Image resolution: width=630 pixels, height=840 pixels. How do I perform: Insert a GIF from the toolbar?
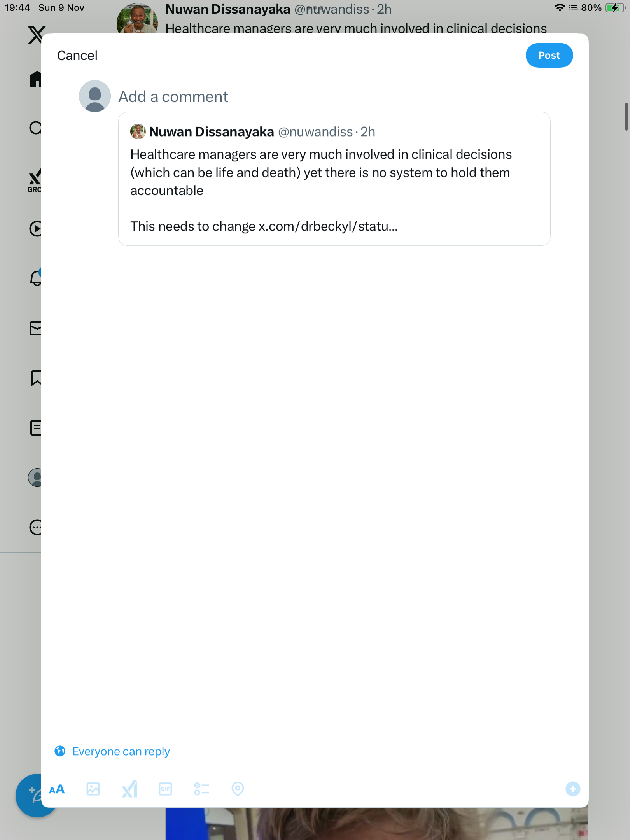[x=166, y=789]
